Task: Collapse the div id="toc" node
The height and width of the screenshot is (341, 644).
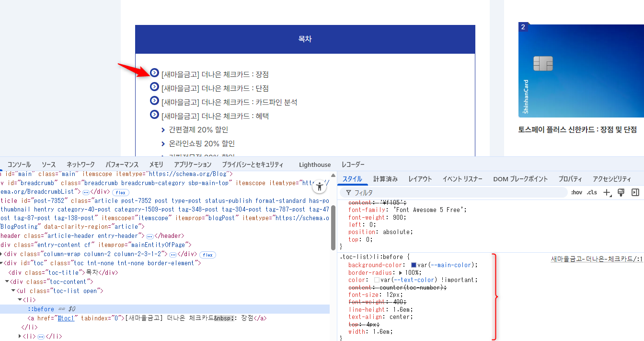Action: tap(2, 263)
